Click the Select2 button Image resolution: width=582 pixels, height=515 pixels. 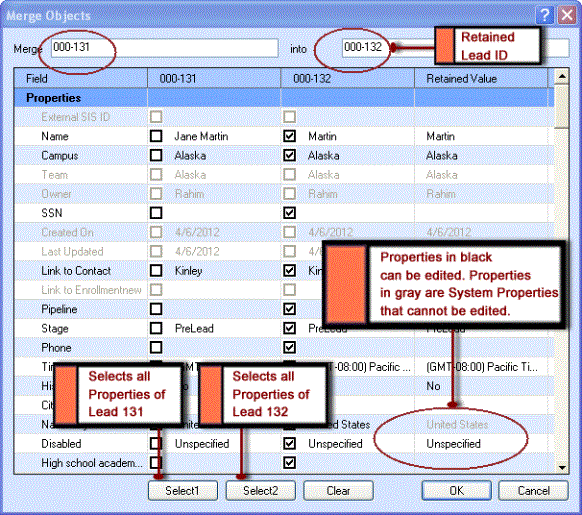(261, 490)
